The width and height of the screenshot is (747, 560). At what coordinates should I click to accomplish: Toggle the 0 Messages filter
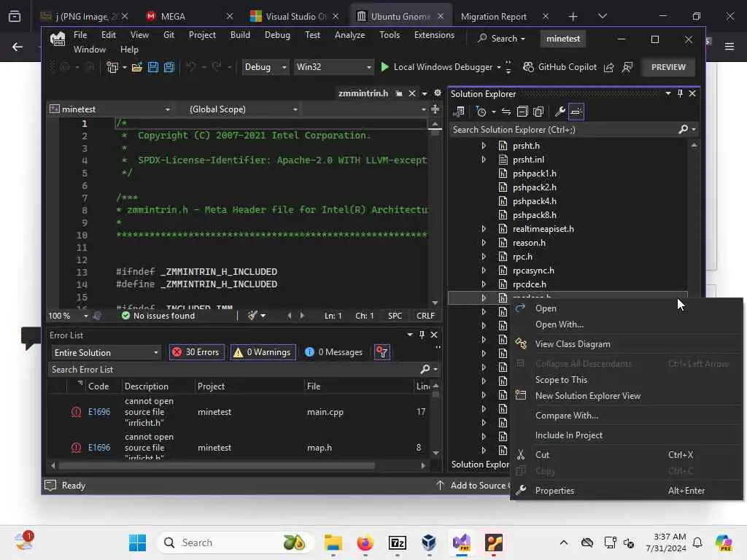click(x=334, y=352)
